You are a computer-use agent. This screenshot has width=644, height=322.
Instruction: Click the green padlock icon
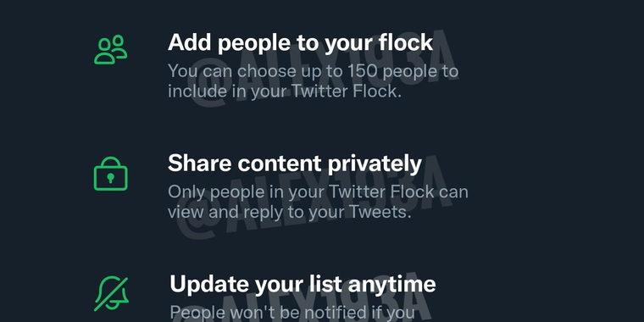click(x=110, y=174)
